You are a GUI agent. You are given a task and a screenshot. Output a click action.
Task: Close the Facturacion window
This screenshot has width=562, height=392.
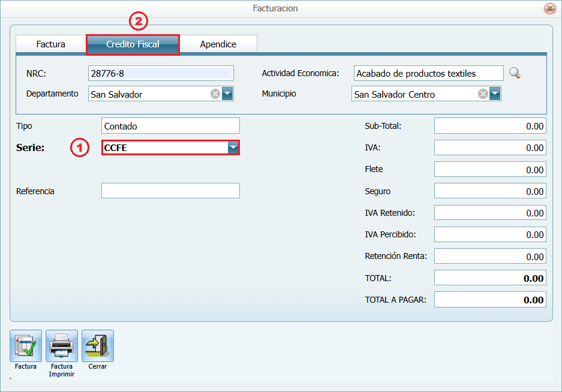(x=549, y=8)
